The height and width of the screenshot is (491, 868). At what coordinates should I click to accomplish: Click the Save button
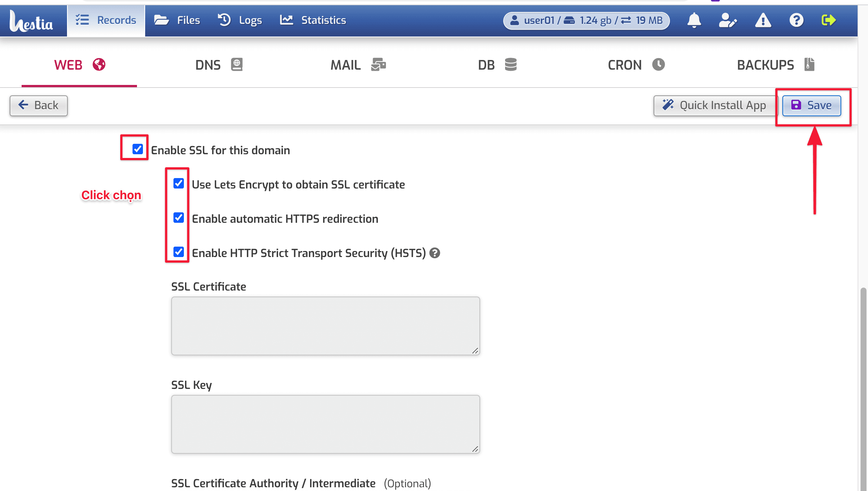pyautogui.click(x=811, y=105)
